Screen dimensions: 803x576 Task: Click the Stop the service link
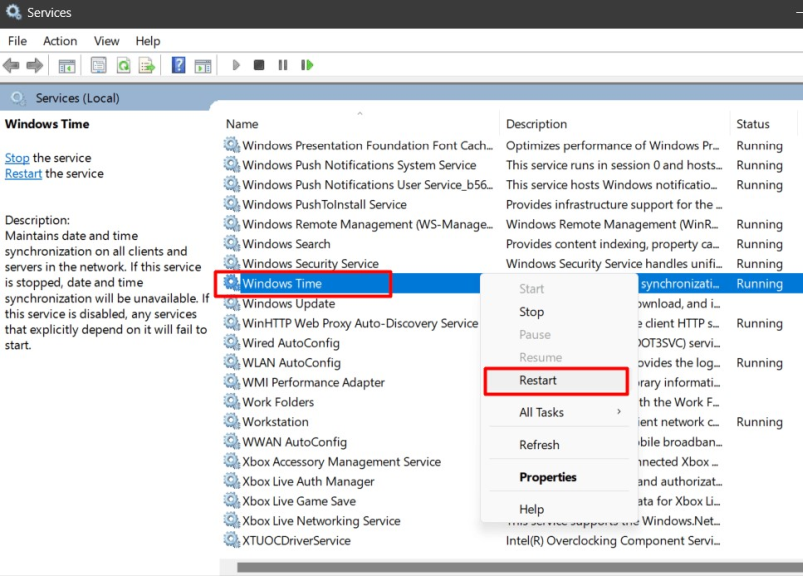(17, 158)
